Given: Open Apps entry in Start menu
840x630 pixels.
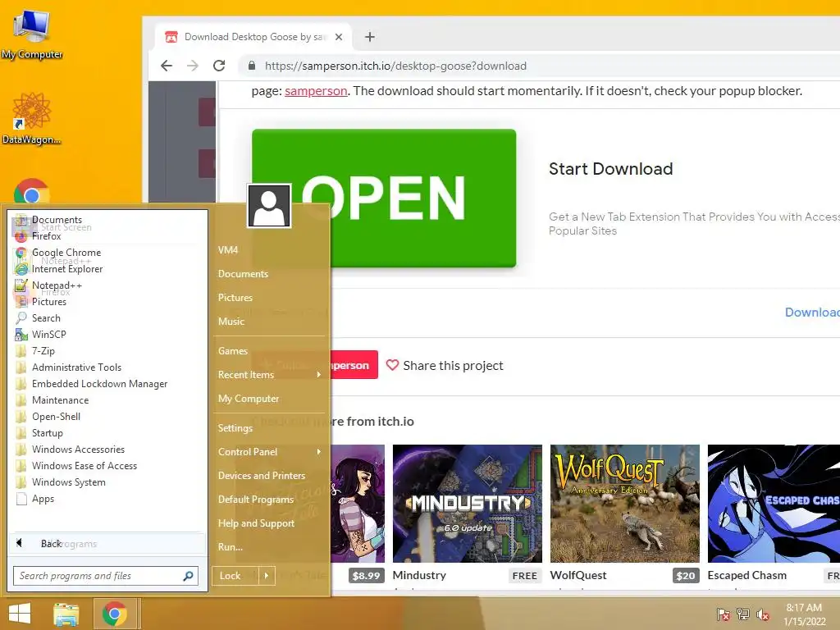Looking at the screenshot, I should point(43,499).
